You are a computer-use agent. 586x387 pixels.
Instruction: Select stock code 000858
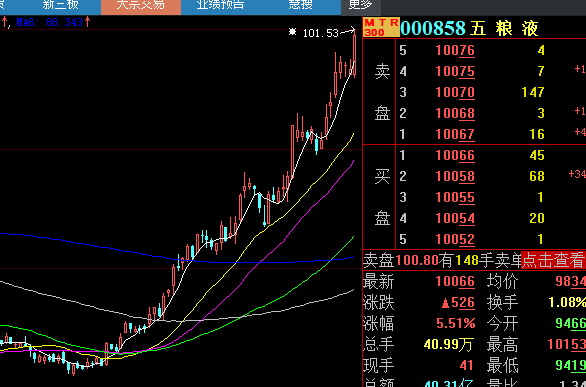click(x=433, y=28)
